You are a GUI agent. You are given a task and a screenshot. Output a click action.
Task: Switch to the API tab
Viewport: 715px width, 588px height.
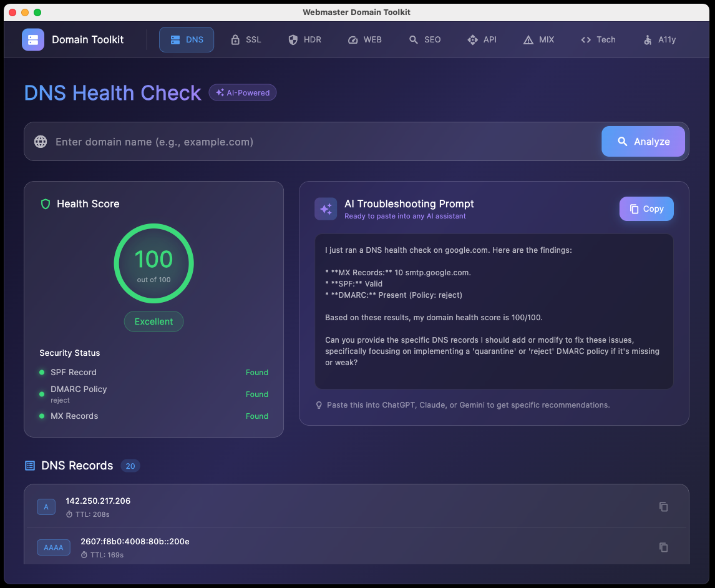482,39
